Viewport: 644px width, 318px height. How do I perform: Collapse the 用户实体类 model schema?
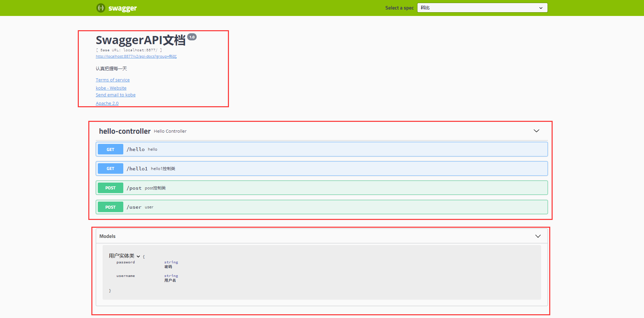click(x=138, y=256)
